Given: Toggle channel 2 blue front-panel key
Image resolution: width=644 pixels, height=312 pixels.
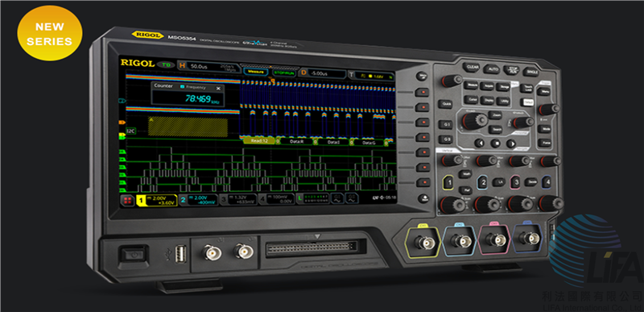Looking at the screenshot, I should (484, 182).
